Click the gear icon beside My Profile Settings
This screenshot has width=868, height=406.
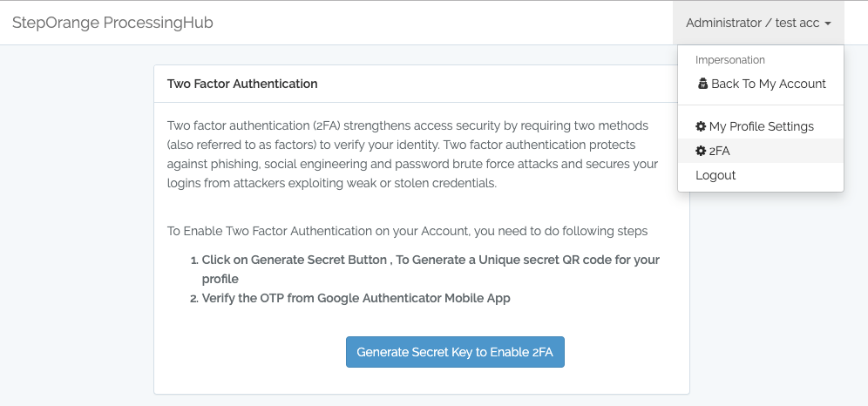point(701,126)
